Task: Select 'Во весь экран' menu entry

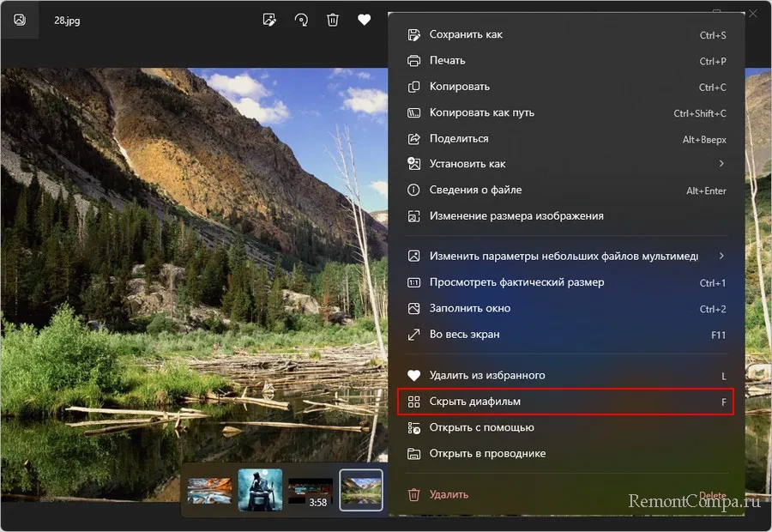Action: click(566, 335)
